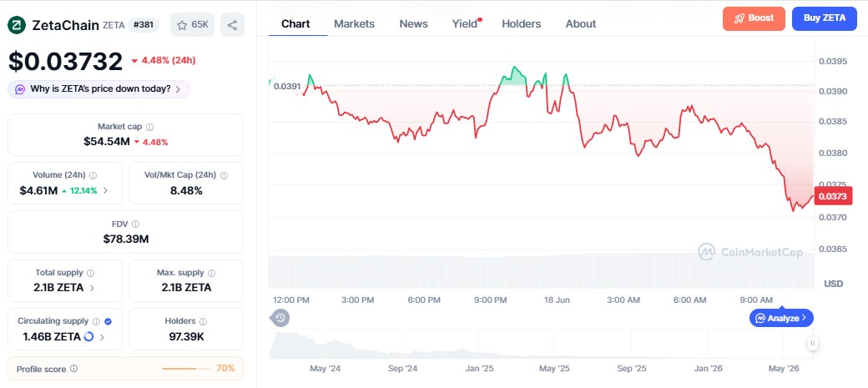
Task: Open the News tab
Action: pyautogui.click(x=413, y=24)
